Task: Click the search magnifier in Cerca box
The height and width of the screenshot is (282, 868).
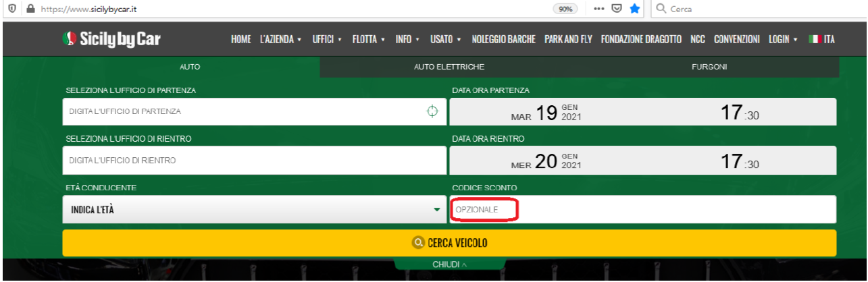Action: 661,9
